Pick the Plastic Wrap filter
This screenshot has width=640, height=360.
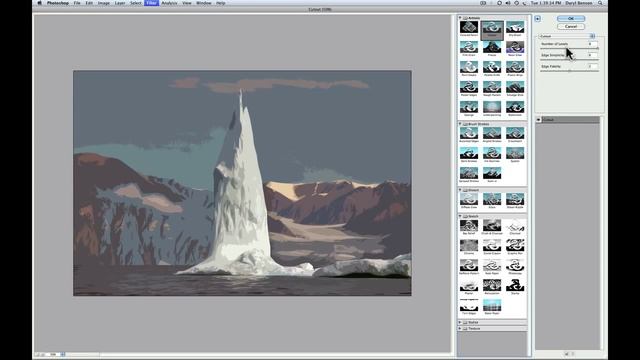tap(515, 67)
